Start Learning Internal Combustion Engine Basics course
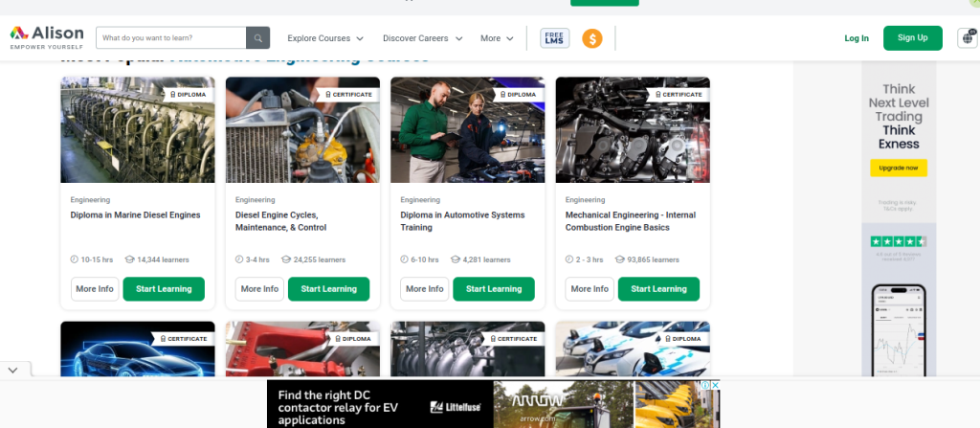The image size is (980, 428). (x=658, y=289)
